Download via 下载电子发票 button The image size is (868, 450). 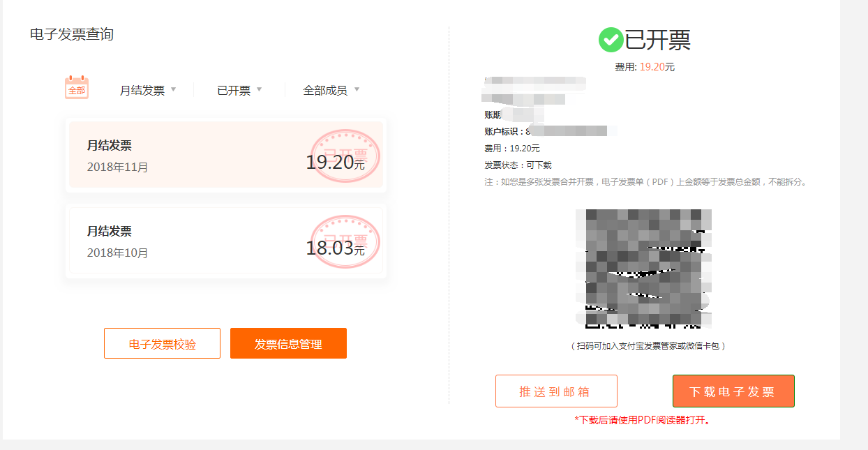pyautogui.click(x=733, y=391)
